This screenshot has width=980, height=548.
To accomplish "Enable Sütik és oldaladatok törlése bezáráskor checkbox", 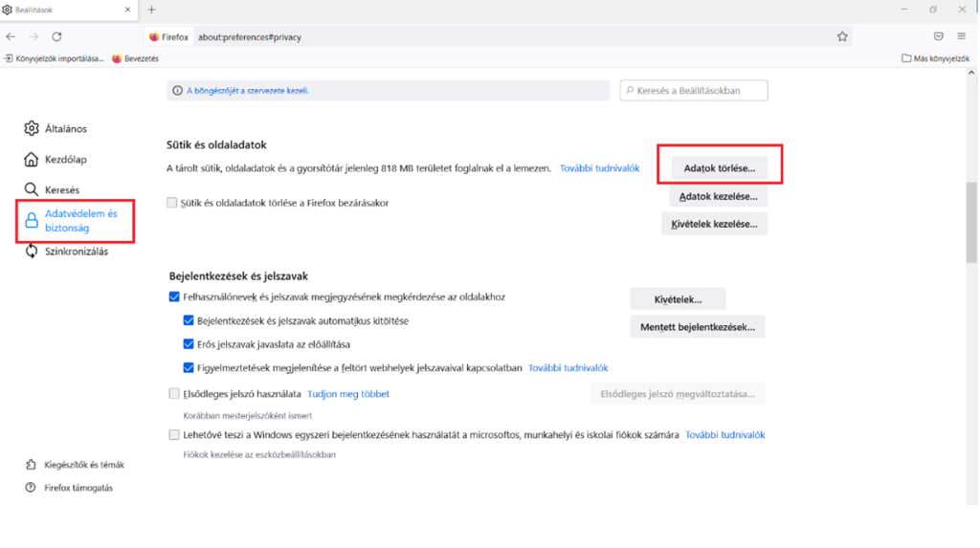I will (x=172, y=203).
